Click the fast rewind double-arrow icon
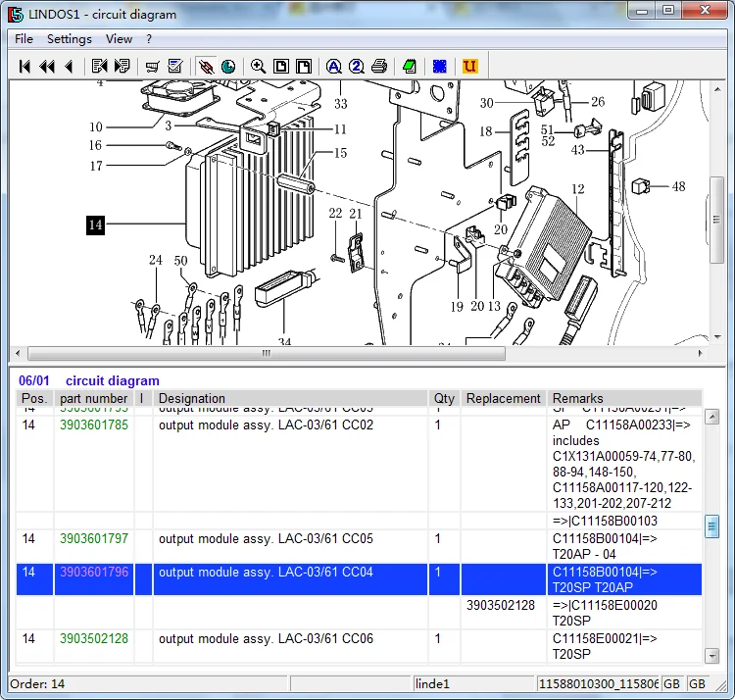Screen dimensions: 735x700 tap(47, 67)
